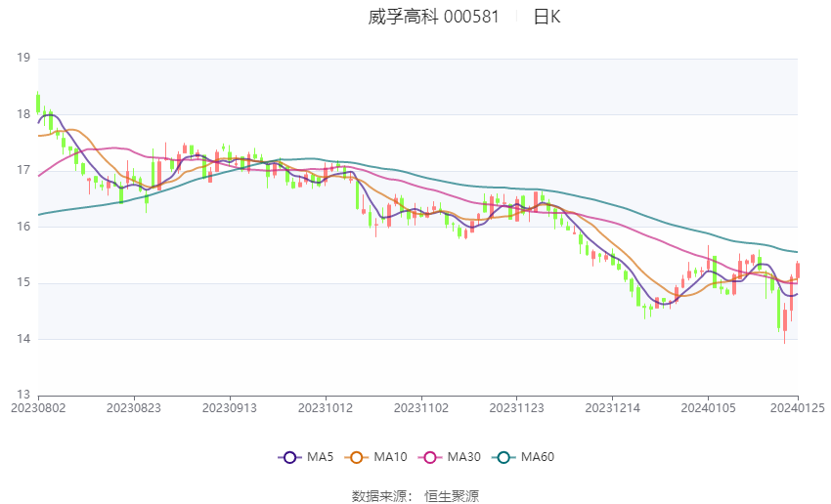Click the 14 price axis label
Screen dimensions: 831x504
pyautogui.click(x=23, y=339)
